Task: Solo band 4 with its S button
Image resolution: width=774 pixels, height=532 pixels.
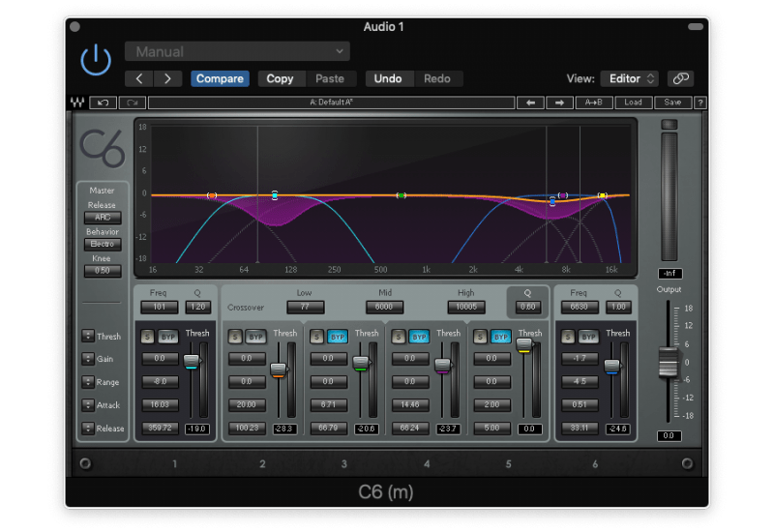Action: (x=399, y=337)
